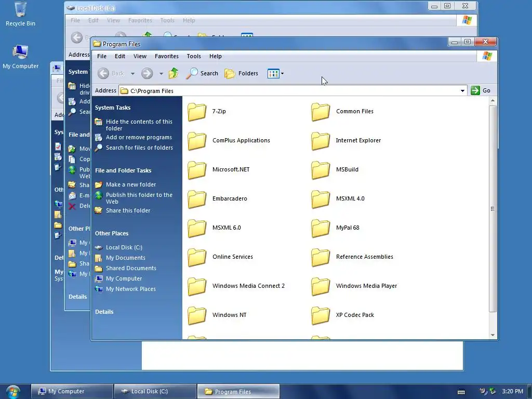
Task: Open the Back history dropdown arrow
Action: pos(132,74)
